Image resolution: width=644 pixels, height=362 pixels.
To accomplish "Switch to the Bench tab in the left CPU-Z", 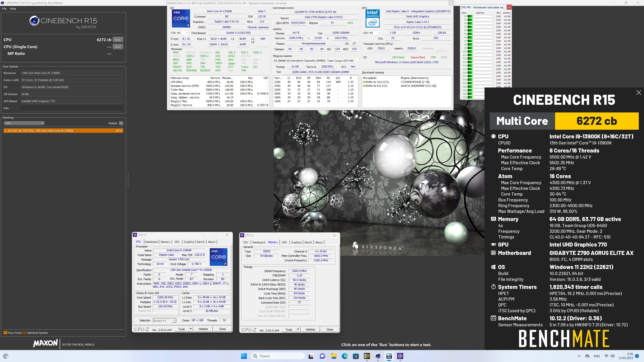I will pyautogui.click(x=201, y=242).
